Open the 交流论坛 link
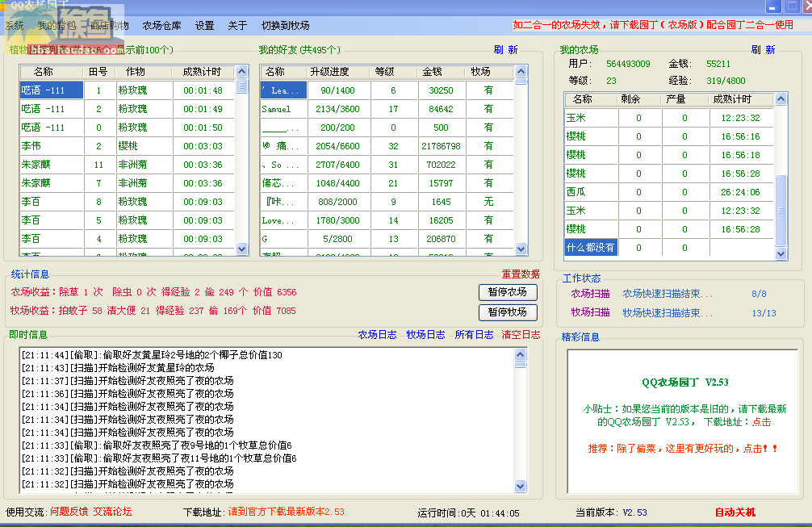The height and width of the screenshot is (527, 812). point(112,512)
